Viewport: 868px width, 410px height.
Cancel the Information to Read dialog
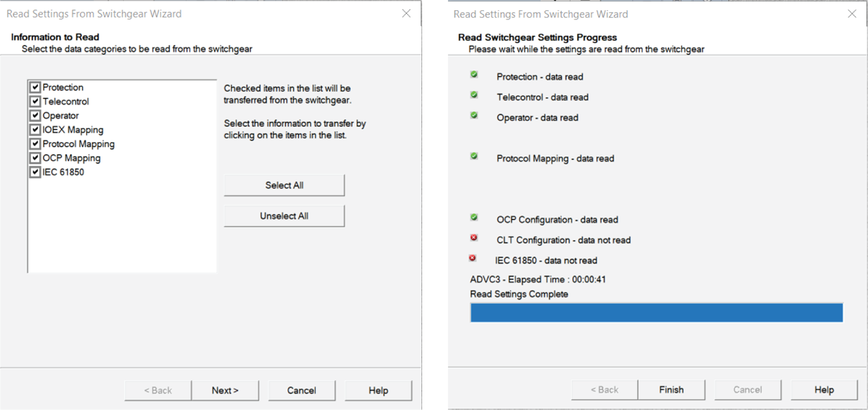pos(302,391)
